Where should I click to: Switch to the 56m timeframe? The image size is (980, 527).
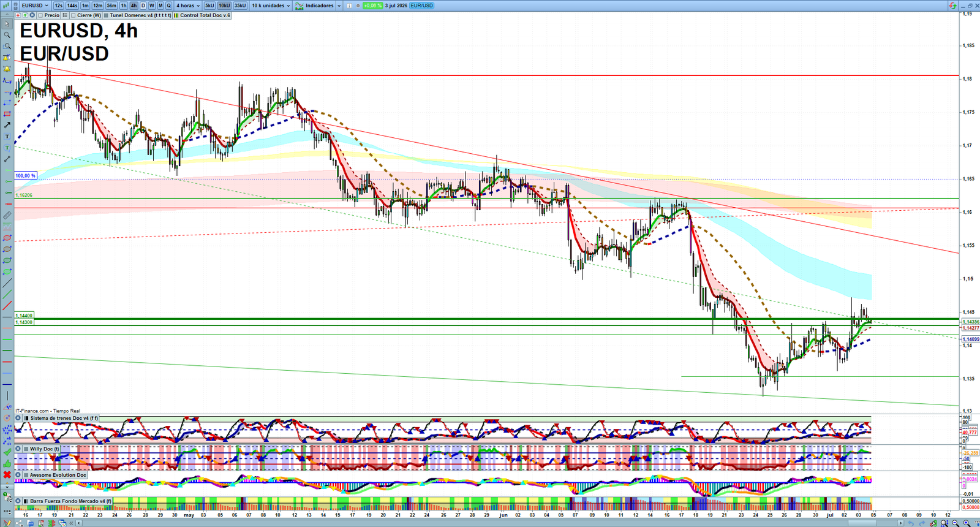pyautogui.click(x=111, y=6)
